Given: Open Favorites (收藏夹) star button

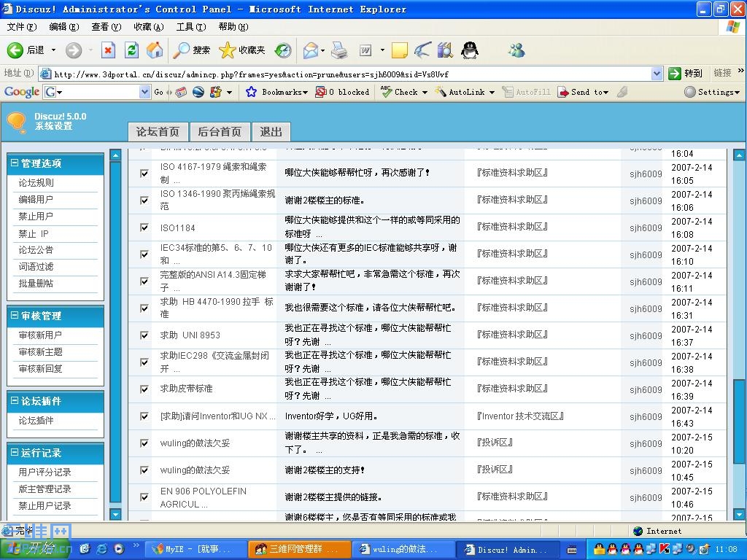Looking at the screenshot, I should click(x=241, y=50).
